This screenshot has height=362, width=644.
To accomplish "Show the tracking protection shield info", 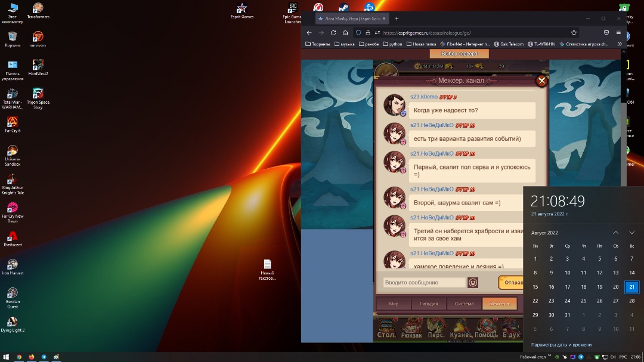I will [358, 33].
